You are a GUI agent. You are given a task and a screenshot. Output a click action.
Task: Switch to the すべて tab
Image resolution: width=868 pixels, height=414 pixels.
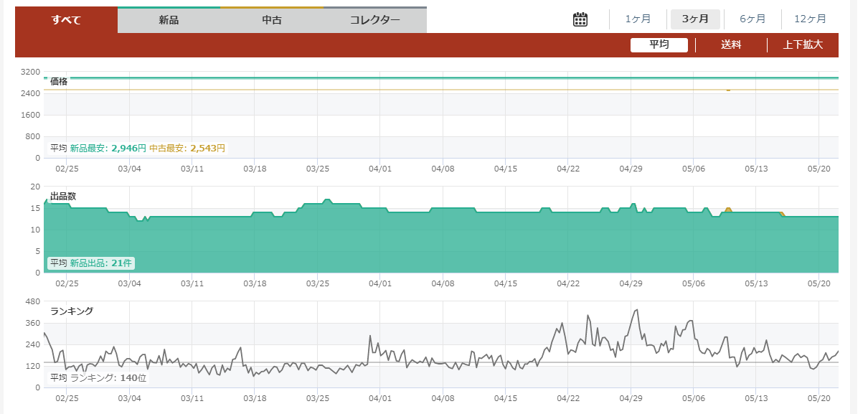[66, 20]
